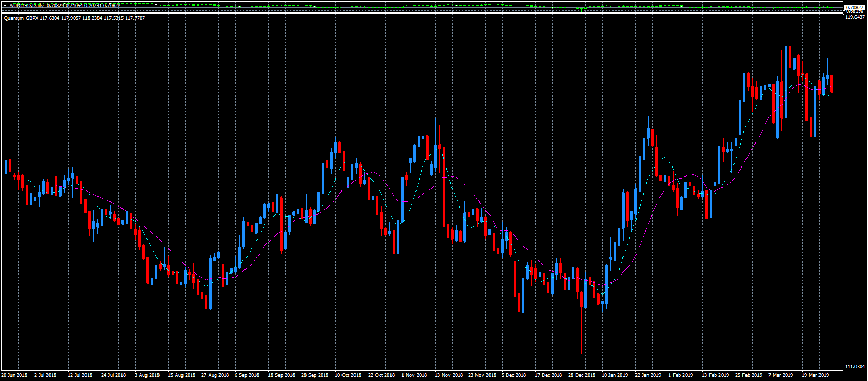This screenshot has width=868, height=381.
Task: Click the 1 Feb 2019 time axis label
Action: tap(681, 375)
